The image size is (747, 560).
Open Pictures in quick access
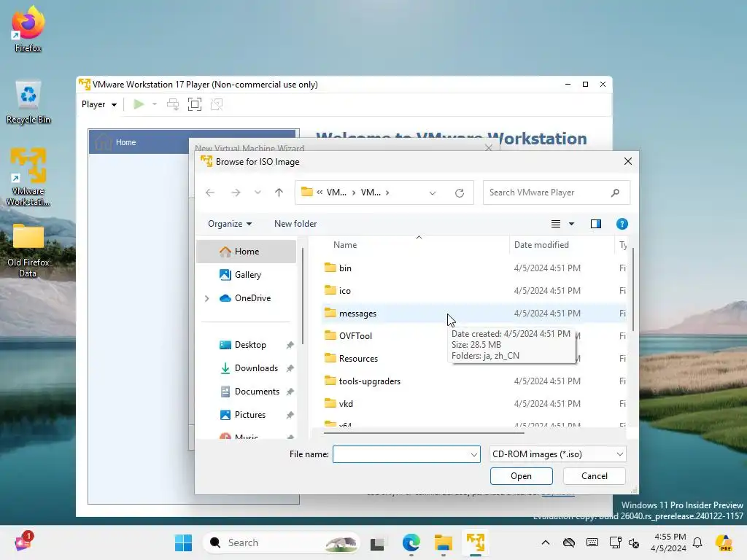pos(249,415)
